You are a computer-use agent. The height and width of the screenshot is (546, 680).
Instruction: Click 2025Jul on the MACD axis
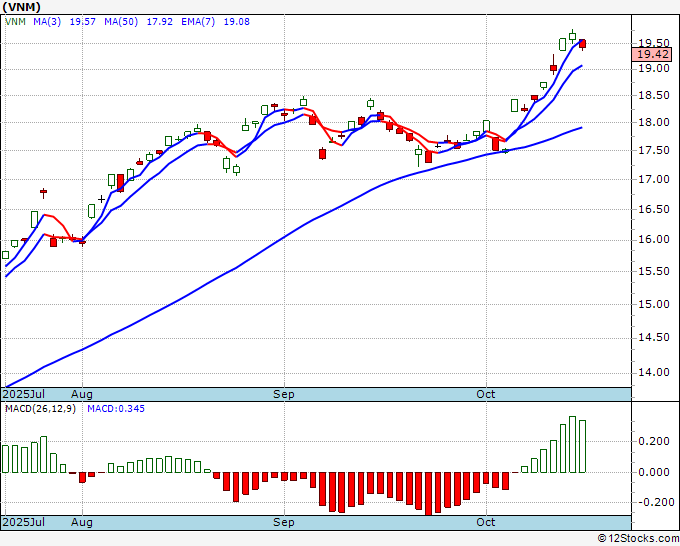click(x=24, y=522)
